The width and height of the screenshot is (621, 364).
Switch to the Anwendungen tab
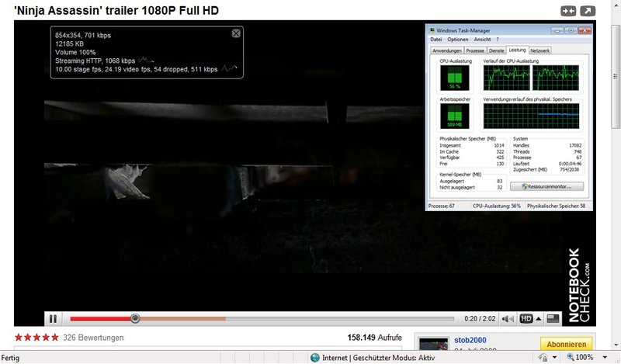[447, 50]
